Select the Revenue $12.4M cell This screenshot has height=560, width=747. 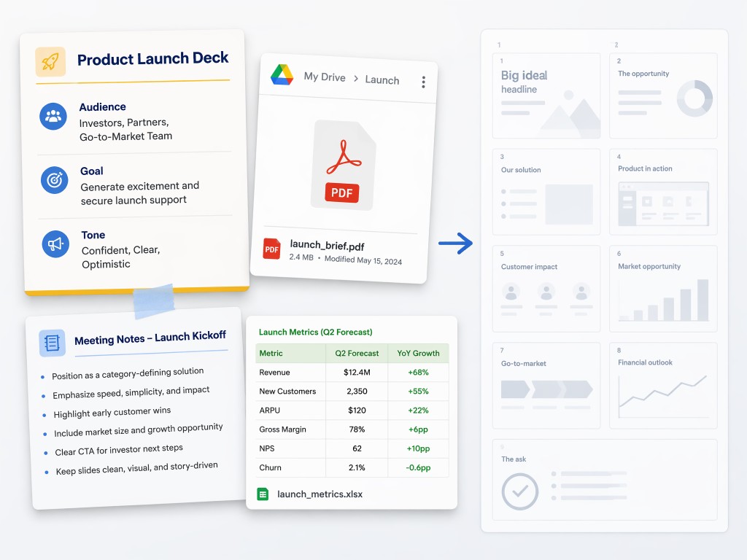357,373
